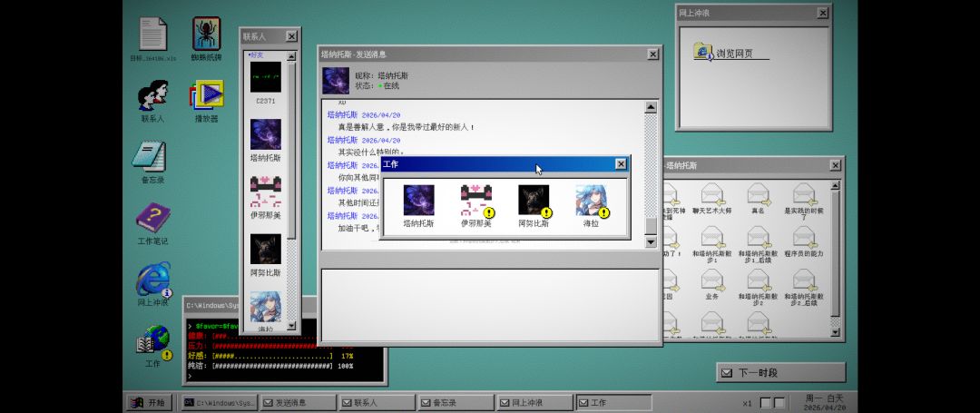Open the 和塔纳托斯散步2_后续 mail item
The height and width of the screenshot is (413, 980).
(804, 288)
